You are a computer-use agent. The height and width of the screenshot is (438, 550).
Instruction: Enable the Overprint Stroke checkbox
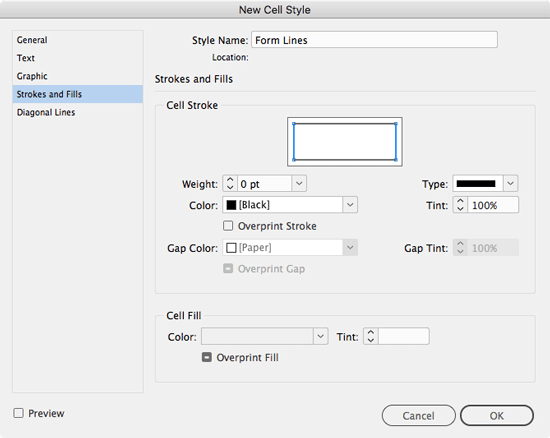pyautogui.click(x=228, y=225)
